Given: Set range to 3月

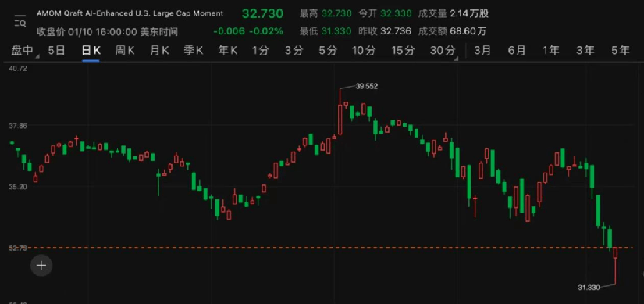Looking at the screenshot, I should coord(482,51).
